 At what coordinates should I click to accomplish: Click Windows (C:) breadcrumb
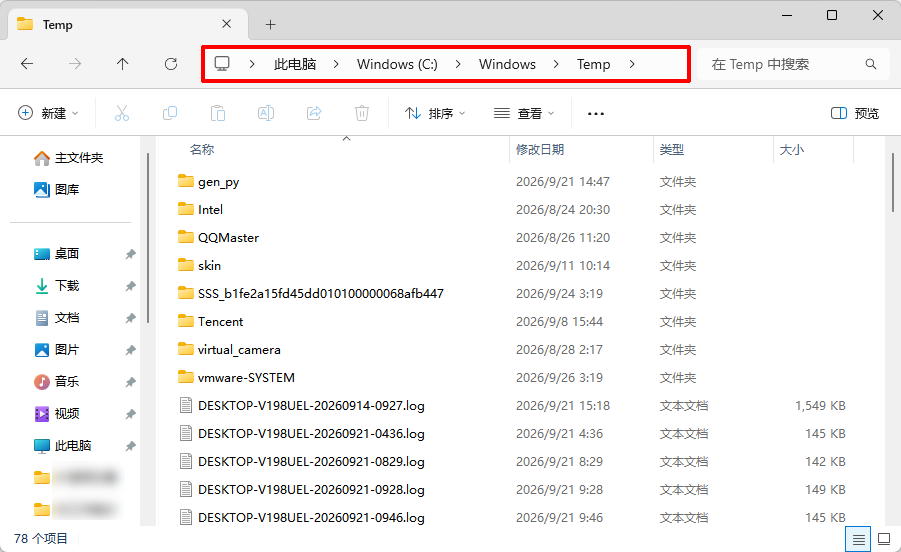pyautogui.click(x=397, y=64)
